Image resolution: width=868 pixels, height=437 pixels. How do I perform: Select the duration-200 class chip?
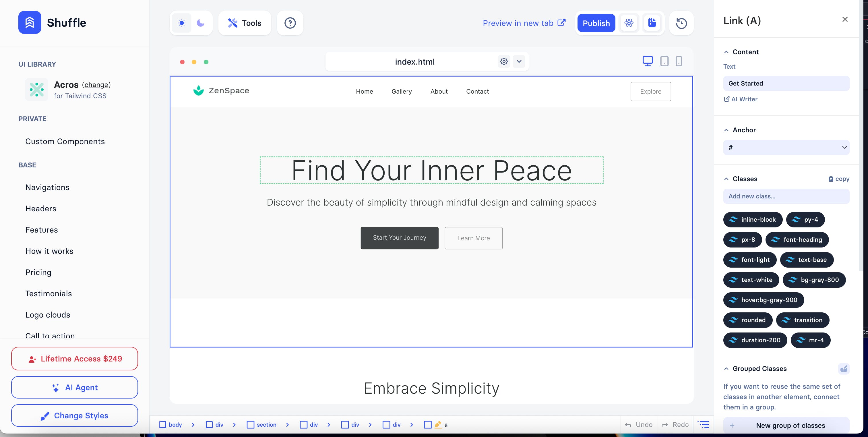pos(755,340)
